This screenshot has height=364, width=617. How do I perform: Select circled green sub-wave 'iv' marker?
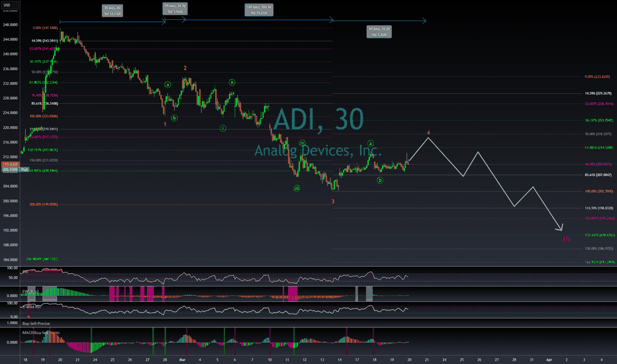point(302,143)
